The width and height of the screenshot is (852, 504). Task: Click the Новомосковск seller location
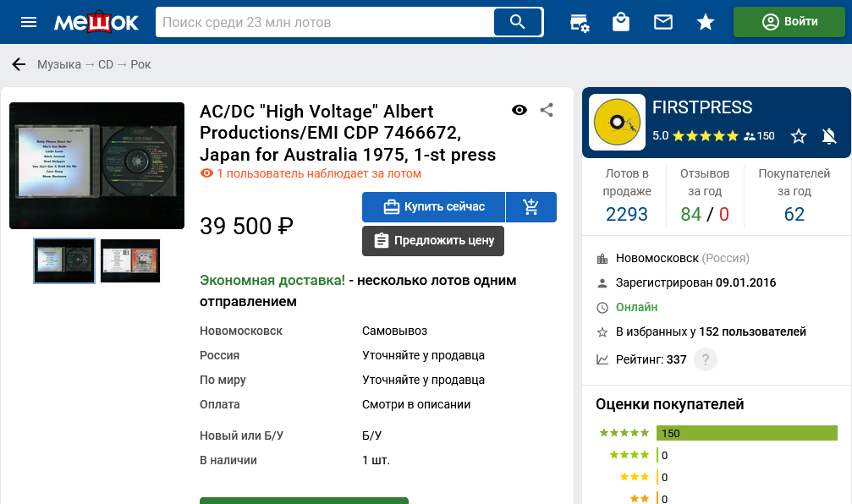pos(657,259)
